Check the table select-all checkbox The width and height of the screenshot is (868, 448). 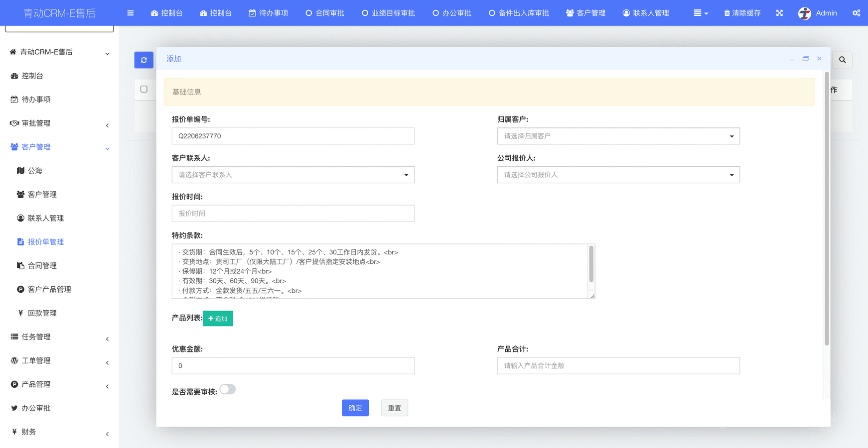point(144,89)
